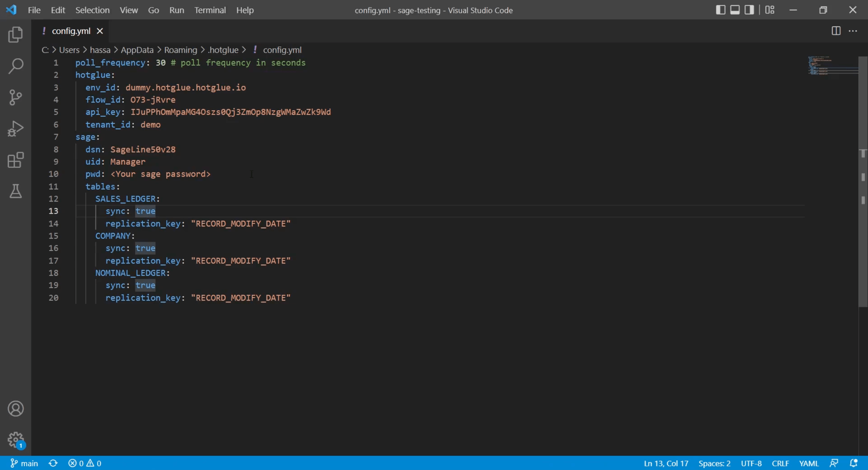Toggle the Primary Side Bar
The height and width of the screenshot is (470, 868).
(720, 10)
